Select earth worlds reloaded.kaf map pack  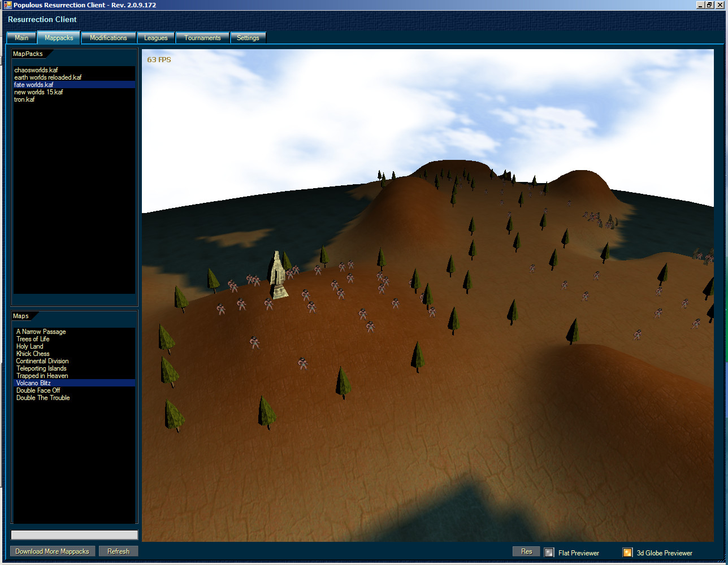74,77
